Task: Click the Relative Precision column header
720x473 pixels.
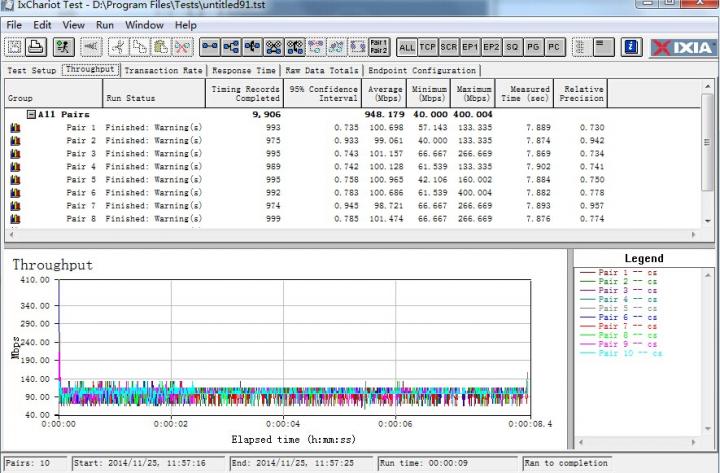Action: click(581, 93)
